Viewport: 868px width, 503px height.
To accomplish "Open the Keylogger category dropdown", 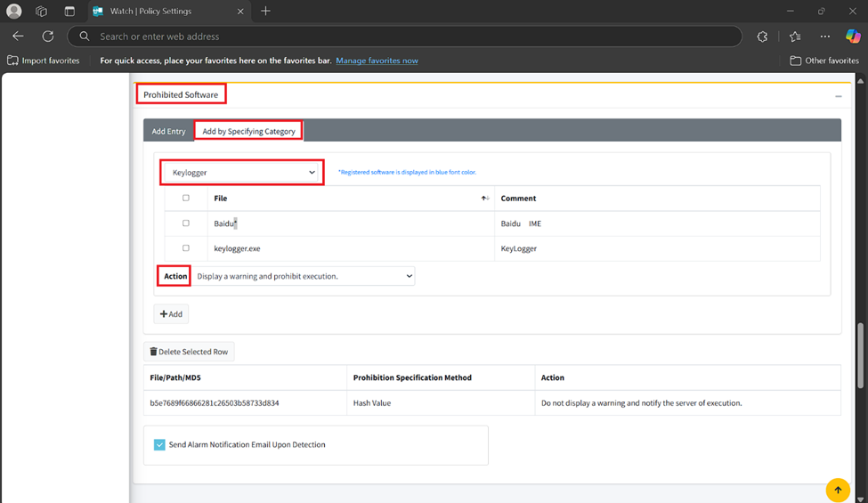I will click(242, 173).
